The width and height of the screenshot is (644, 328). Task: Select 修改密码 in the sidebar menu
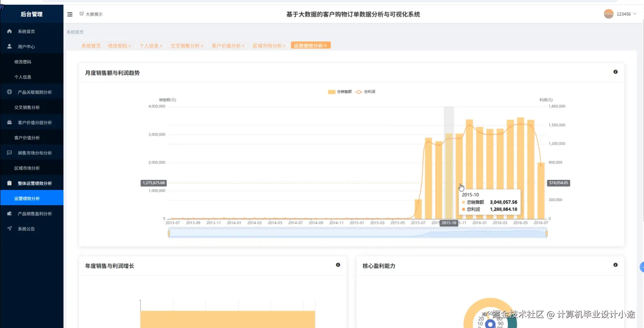coord(32,62)
